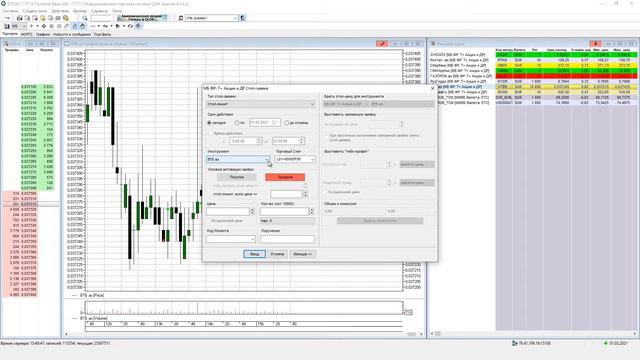
Task: Open the 'Не указан' dropdown in top toolbar
Action: pyautogui.click(x=211, y=18)
